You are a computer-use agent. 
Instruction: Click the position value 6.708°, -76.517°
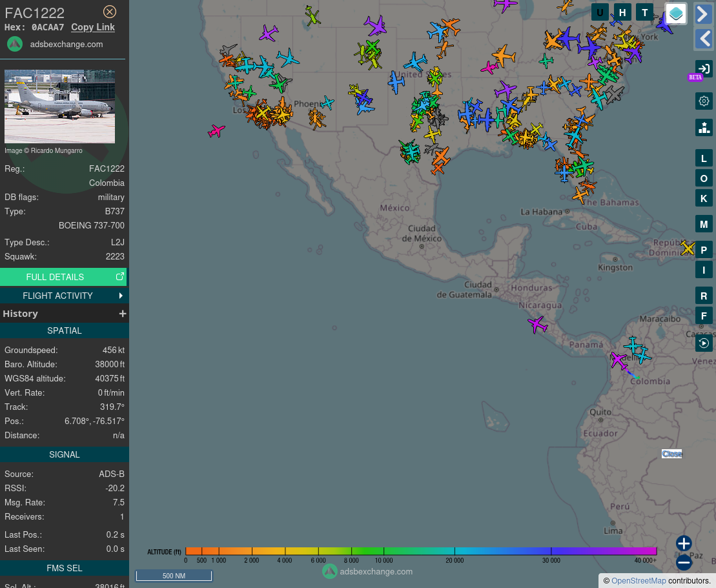94,421
